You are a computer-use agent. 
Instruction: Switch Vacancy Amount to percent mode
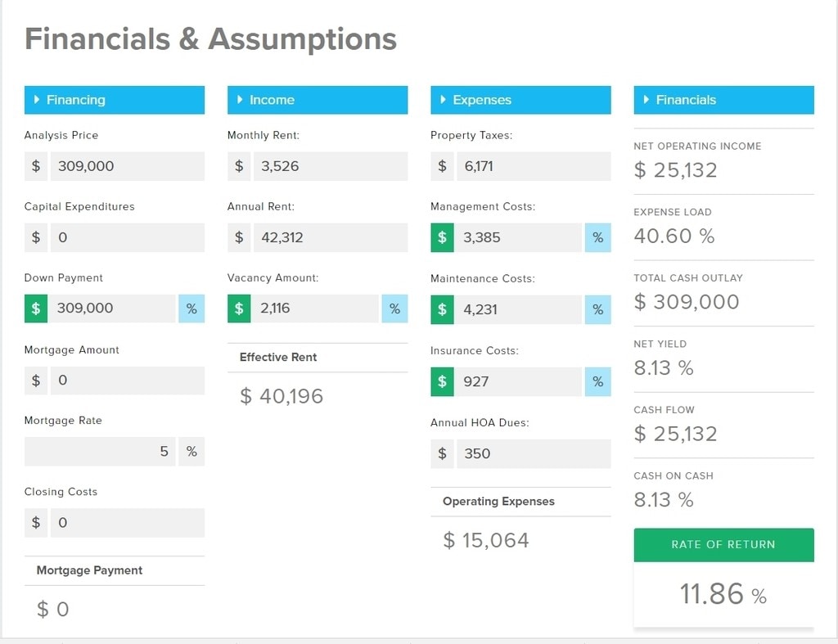tap(394, 308)
